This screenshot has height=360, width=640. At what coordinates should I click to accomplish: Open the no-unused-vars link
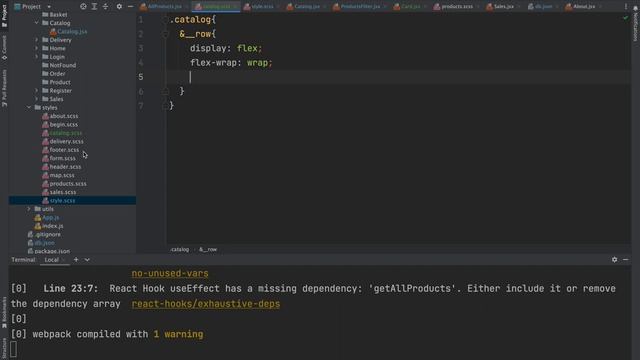[x=170, y=273]
